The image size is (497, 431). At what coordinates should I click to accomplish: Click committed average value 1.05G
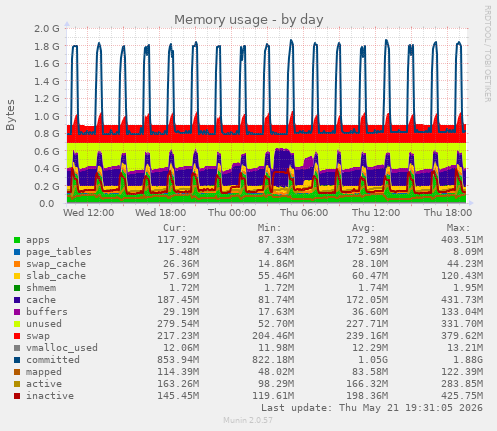coord(373,360)
